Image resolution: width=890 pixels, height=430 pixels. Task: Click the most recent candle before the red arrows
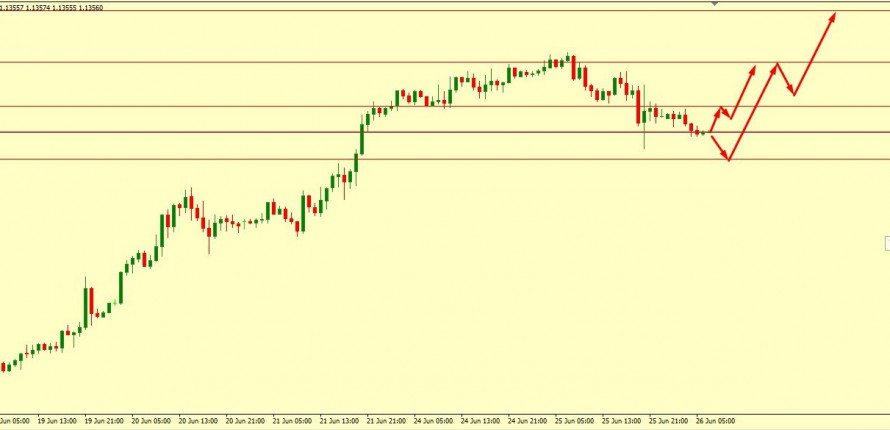click(703, 133)
